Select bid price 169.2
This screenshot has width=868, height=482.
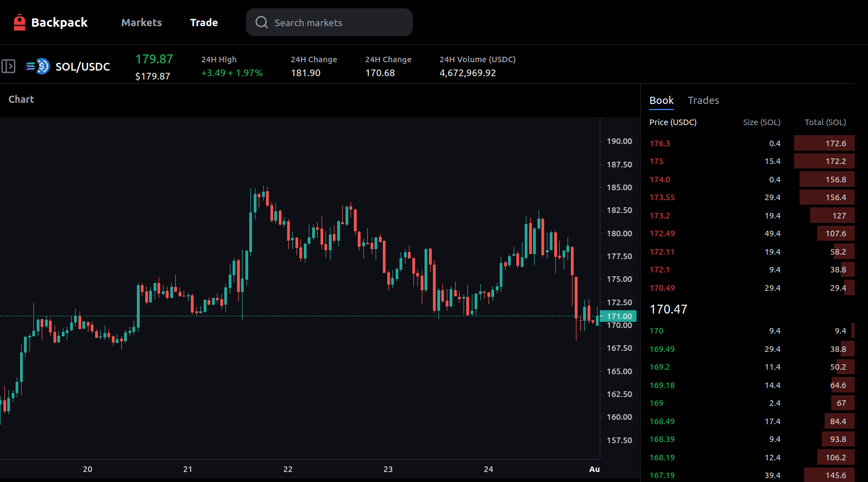(659, 367)
